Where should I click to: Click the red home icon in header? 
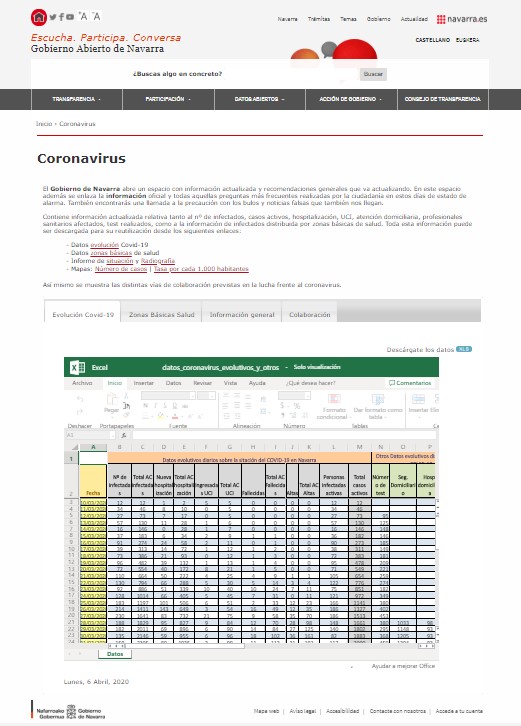click(x=39, y=17)
